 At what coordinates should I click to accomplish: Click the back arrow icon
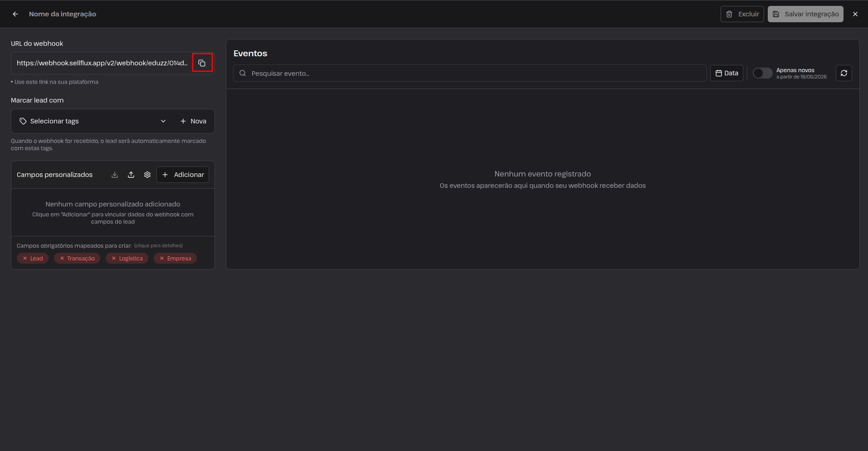pos(15,14)
